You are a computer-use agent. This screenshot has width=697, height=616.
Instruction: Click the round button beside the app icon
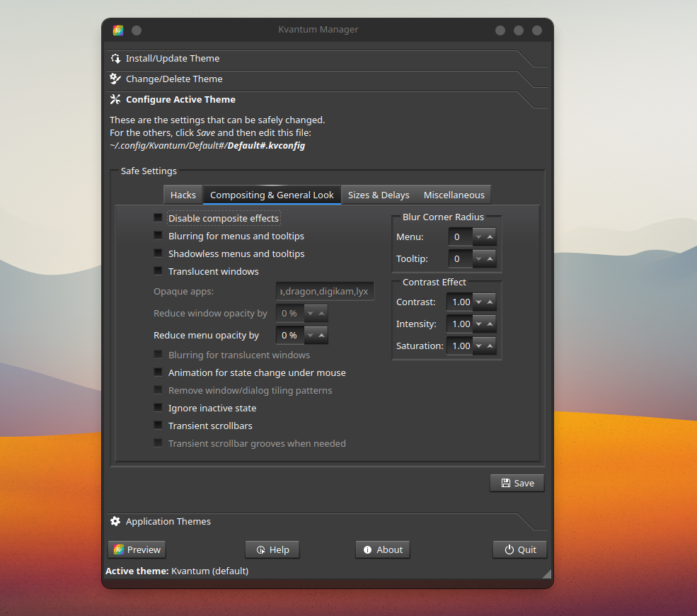(137, 30)
